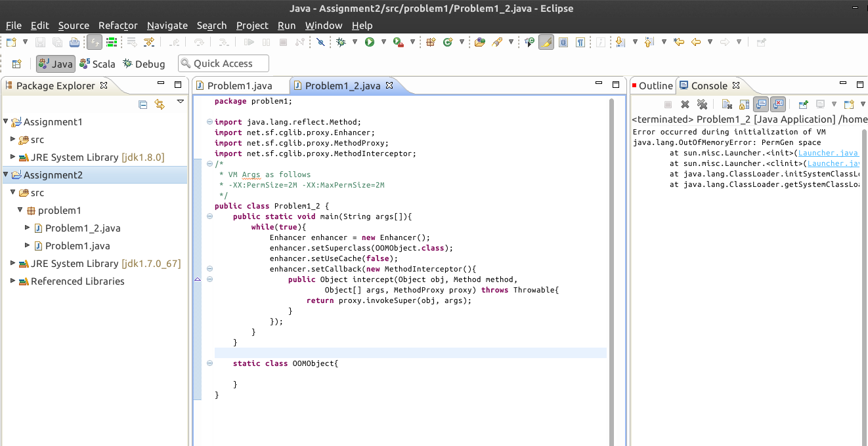Expand Referenced Libraries node

[x=13, y=281]
